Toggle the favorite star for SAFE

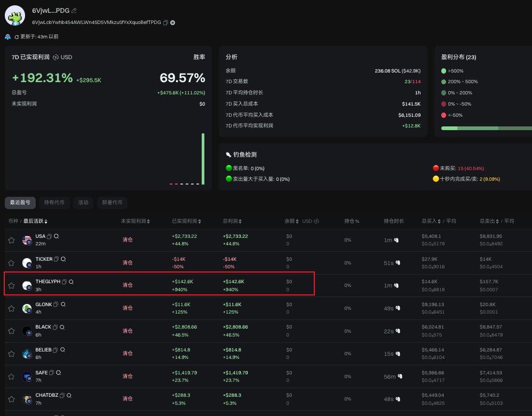point(12,377)
